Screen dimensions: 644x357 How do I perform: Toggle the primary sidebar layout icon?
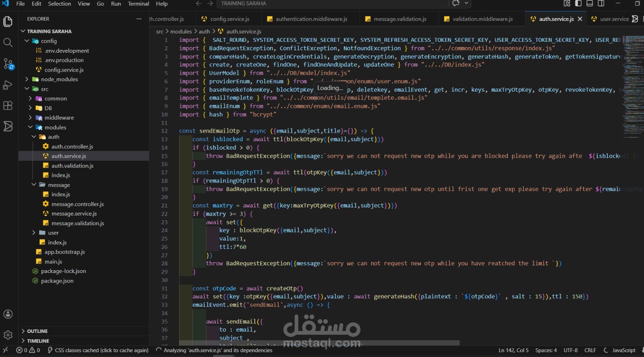click(x=578, y=4)
